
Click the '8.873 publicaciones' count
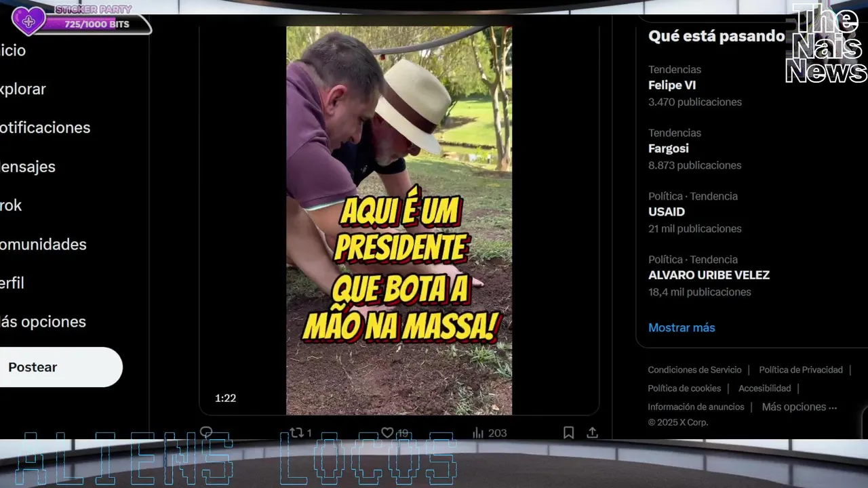[694, 165]
